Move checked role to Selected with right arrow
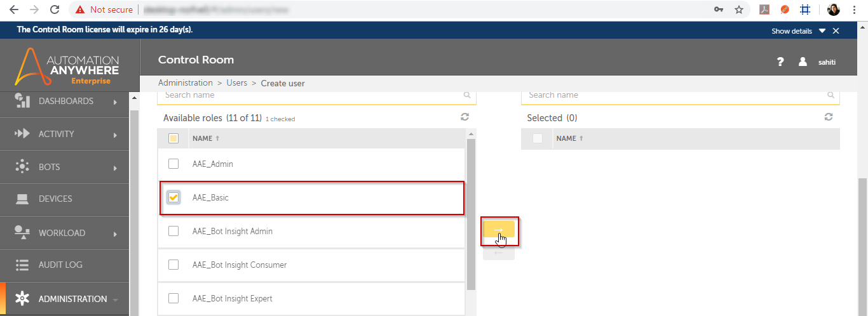Screen dimensions: 868x316 (x=499, y=229)
